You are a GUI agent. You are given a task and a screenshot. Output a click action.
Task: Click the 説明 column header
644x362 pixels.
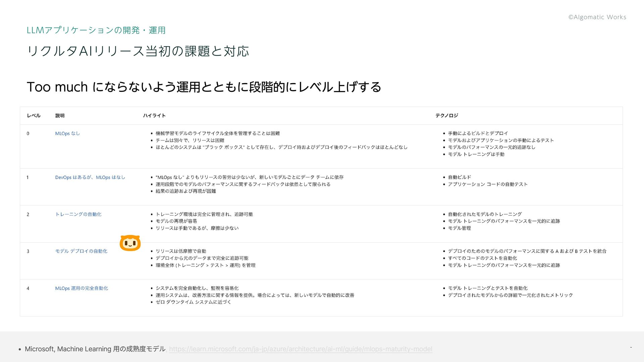click(60, 116)
